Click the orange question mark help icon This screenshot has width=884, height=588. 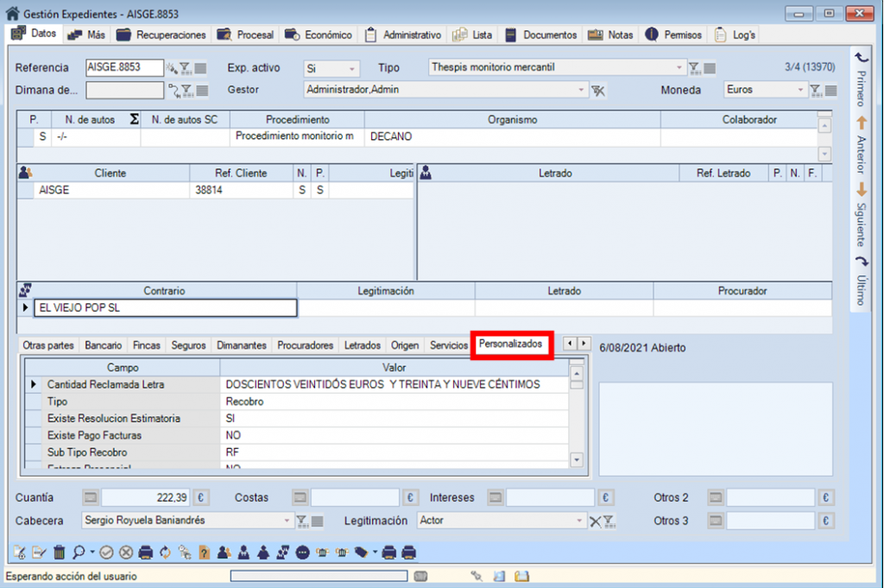coord(204,553)
